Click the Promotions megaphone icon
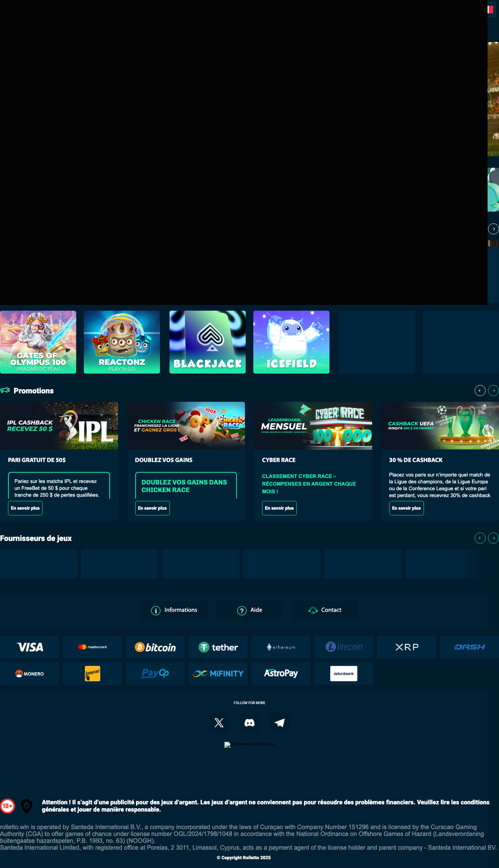 point(5,390)
